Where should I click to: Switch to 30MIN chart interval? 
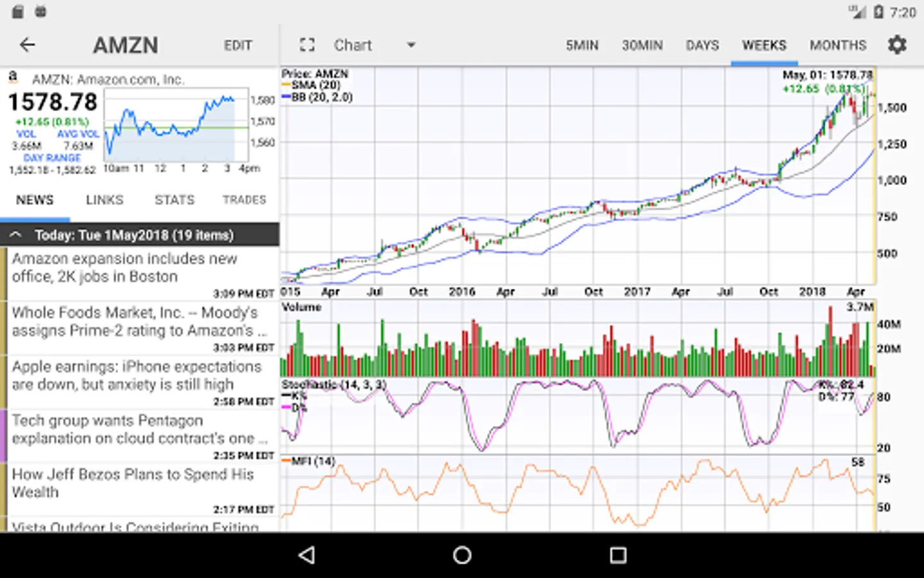tap(642, 45)
